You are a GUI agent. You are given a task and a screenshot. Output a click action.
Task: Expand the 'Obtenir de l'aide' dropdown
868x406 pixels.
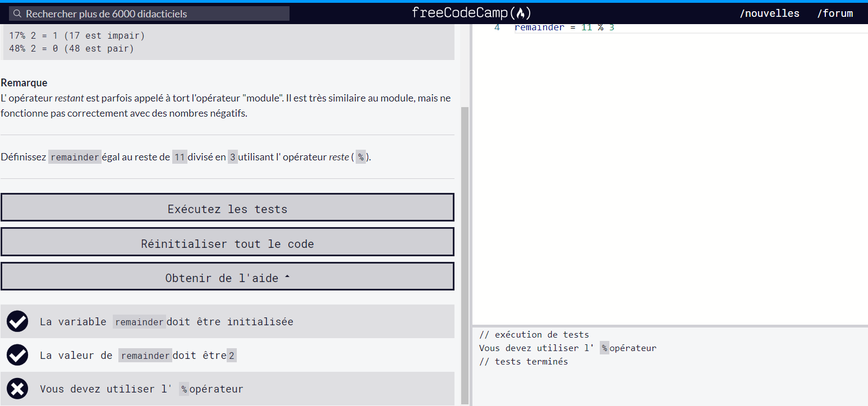click(227, 276)
